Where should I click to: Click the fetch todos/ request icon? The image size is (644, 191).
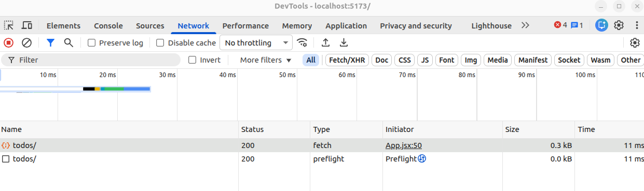coord(6,145)
